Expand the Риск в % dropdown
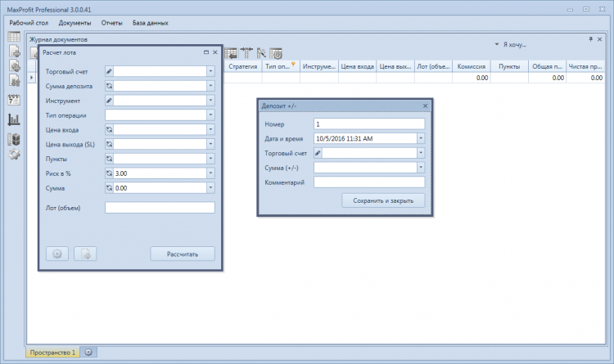 [x=210, y=173]
